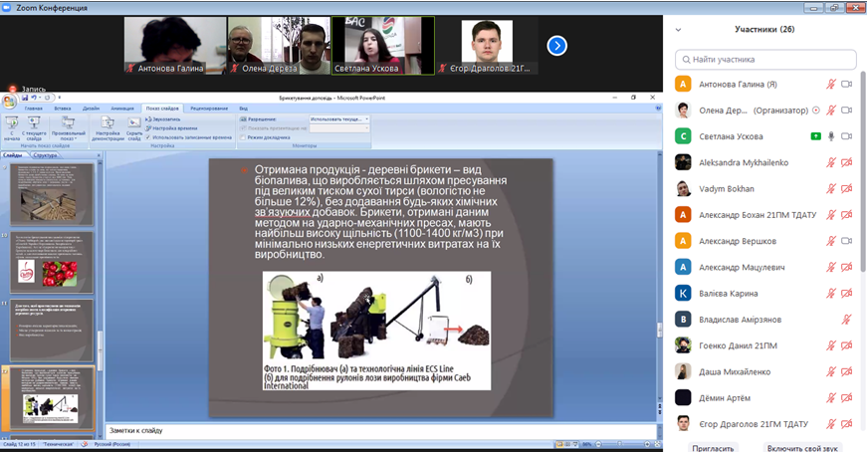Click Светлана Ускова microphone icon

pos(831,136)
